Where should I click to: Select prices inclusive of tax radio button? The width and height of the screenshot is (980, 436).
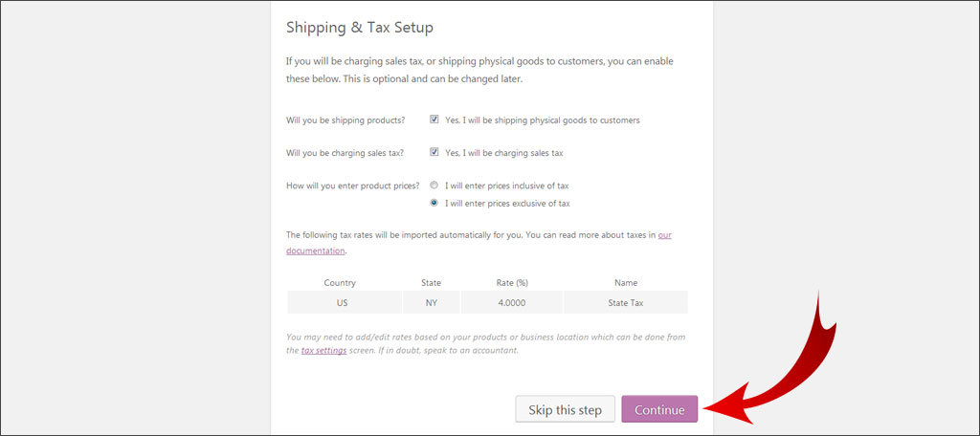pos(434,185)
